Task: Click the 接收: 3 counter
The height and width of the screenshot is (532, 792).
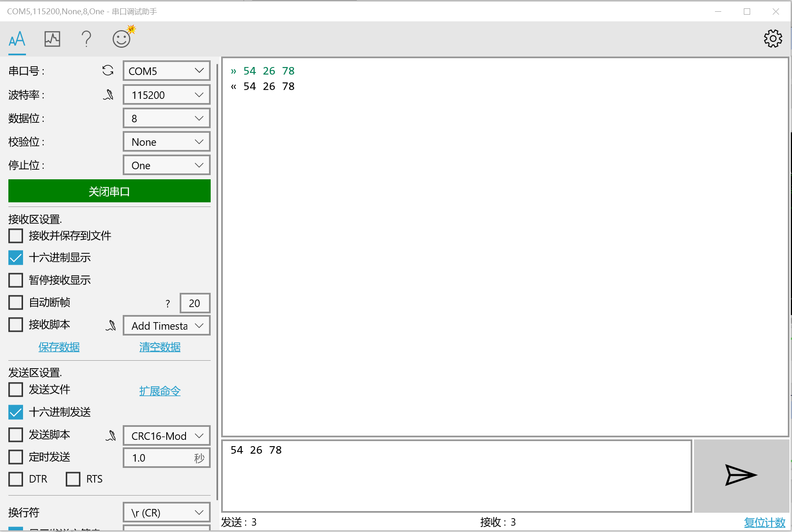Action: point(498,522)
